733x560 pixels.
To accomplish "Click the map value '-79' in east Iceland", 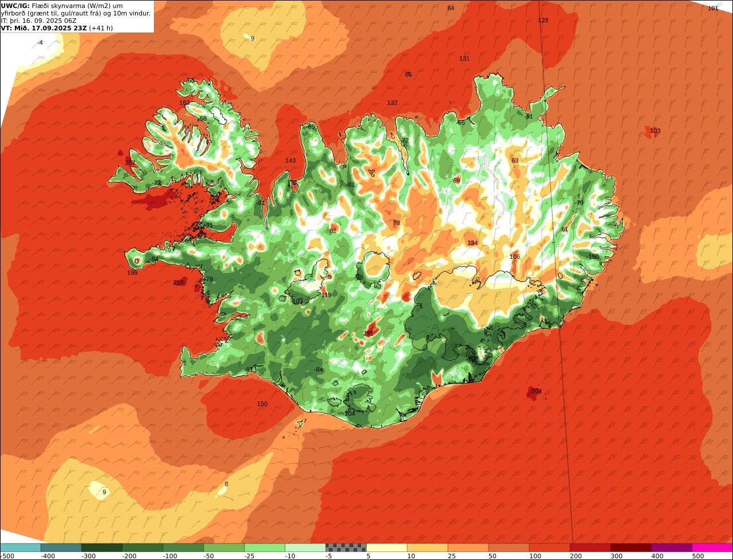I will tap(579, 203).
